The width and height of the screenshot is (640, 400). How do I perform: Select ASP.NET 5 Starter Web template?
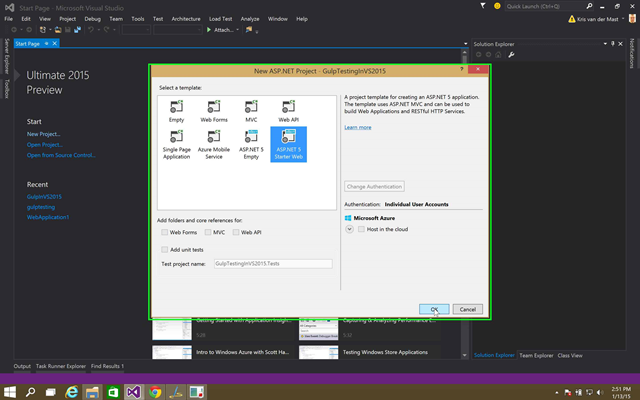click(288, 137)
